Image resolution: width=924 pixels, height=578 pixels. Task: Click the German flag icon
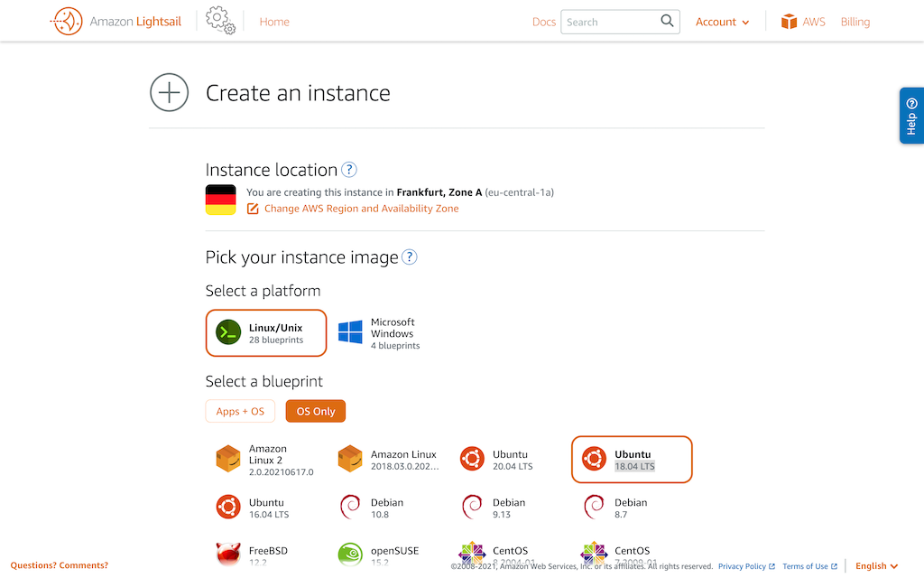point(220,200)
